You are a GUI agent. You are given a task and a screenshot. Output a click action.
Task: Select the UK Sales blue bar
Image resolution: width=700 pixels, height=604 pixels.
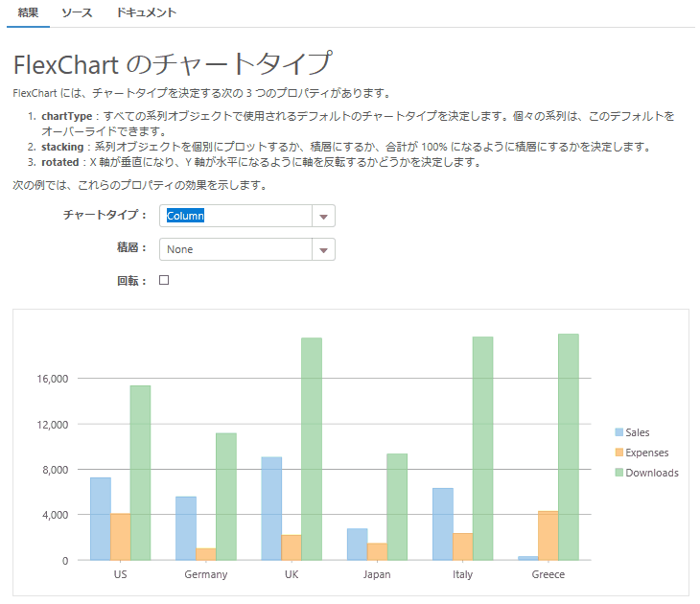[x=271, y=508]
